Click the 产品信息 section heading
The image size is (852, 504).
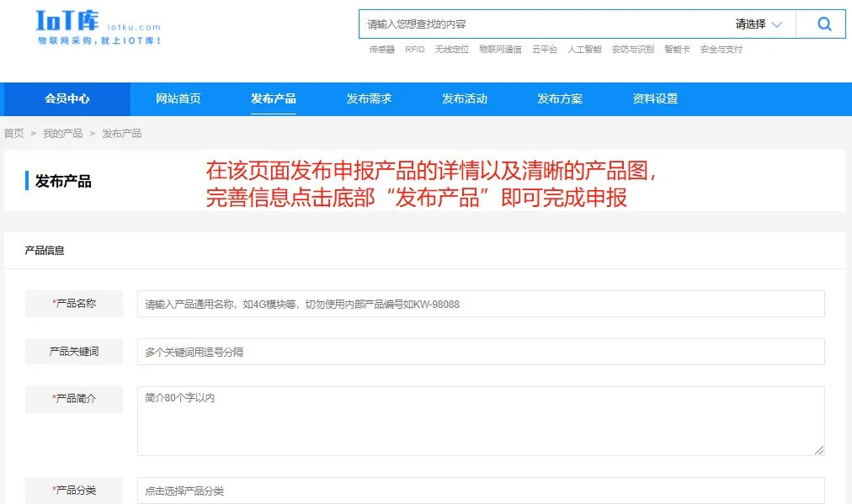click(45, 251)
